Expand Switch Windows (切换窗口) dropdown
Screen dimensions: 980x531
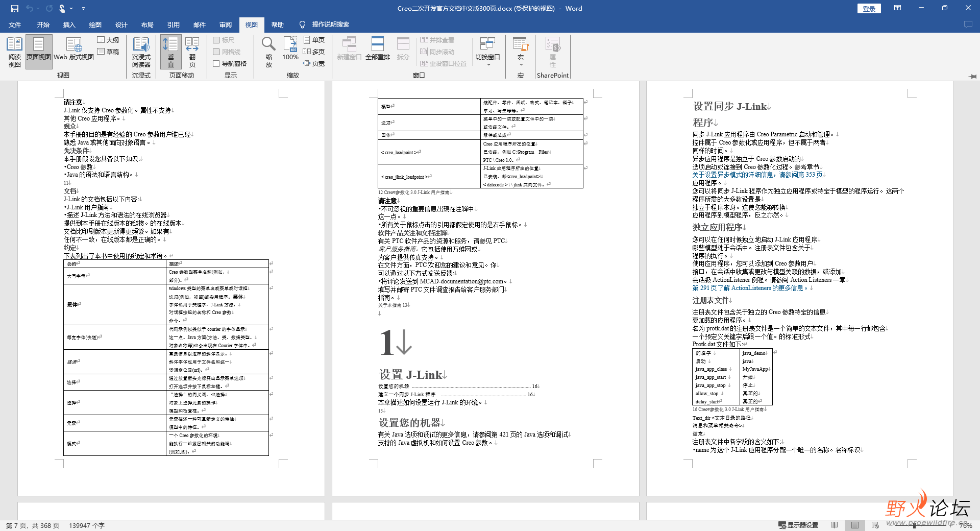488,52
